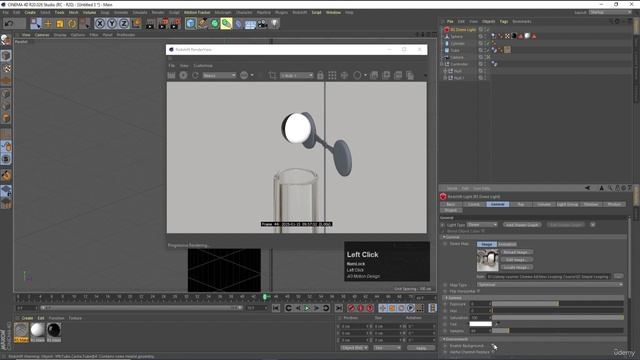Click the Spline pen tool icon
The width and height of the screenshot is (640, 360).
(x=202, y=24)
